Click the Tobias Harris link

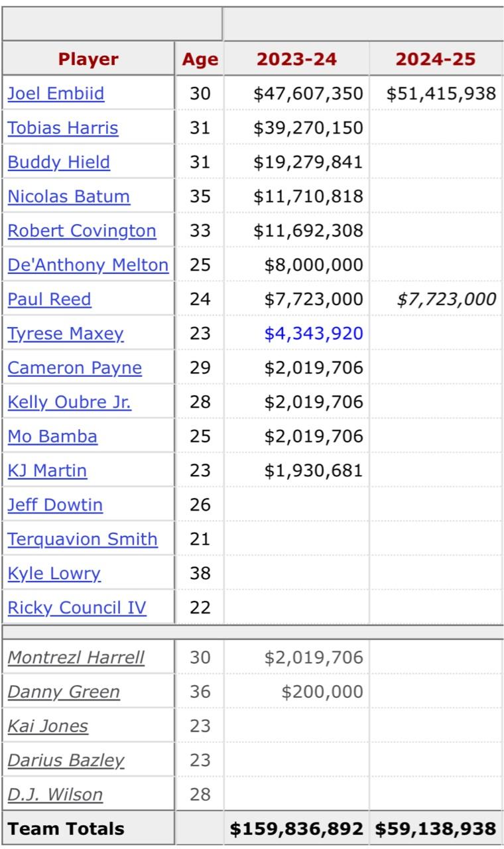[63, 128]
